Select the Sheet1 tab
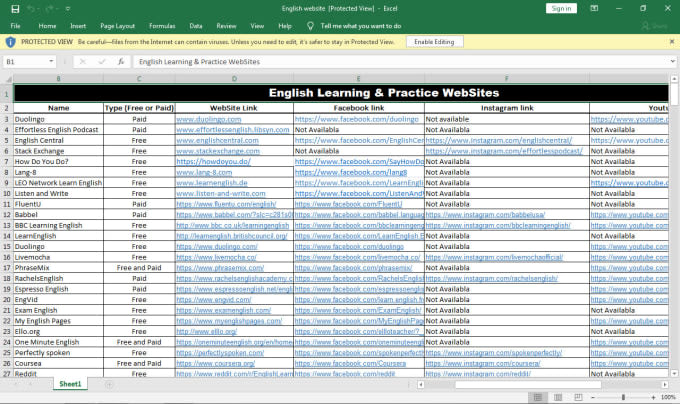Viewport: 680px width, 404px height. (x=70, y=384)
